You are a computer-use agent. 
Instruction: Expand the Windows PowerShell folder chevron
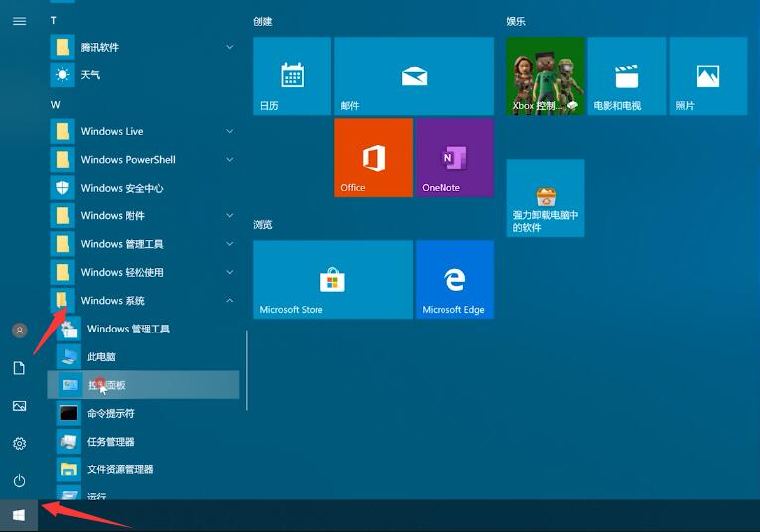tap(230, 160)
